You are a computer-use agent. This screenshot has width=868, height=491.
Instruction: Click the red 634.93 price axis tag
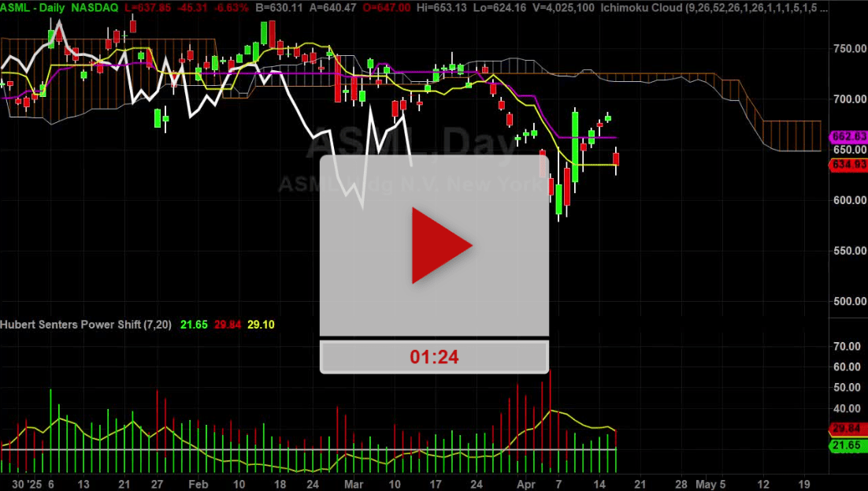click(848, 165)
